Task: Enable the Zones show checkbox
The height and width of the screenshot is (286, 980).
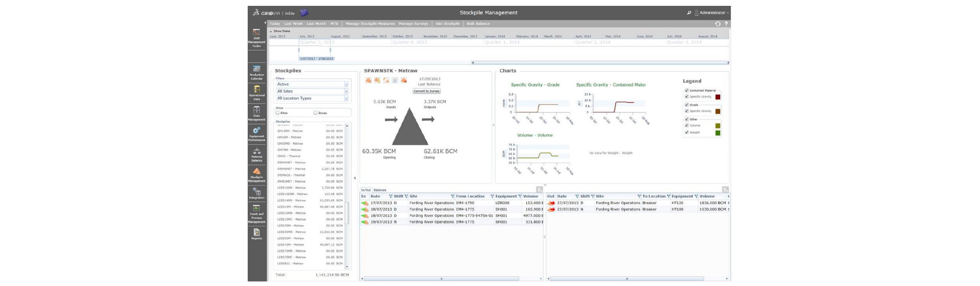Action: (x=315, y=113)
